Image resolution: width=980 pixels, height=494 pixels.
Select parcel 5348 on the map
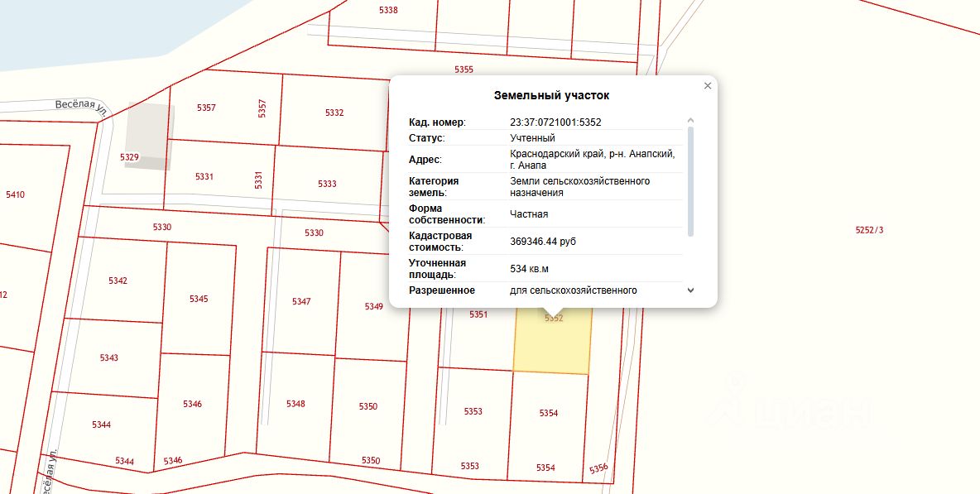pos(295,404)
